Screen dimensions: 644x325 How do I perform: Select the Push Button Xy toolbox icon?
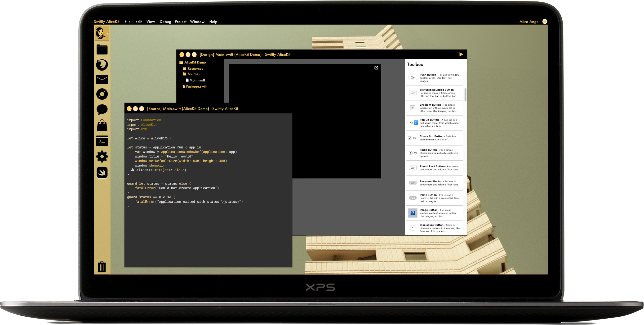coord(413,77)
